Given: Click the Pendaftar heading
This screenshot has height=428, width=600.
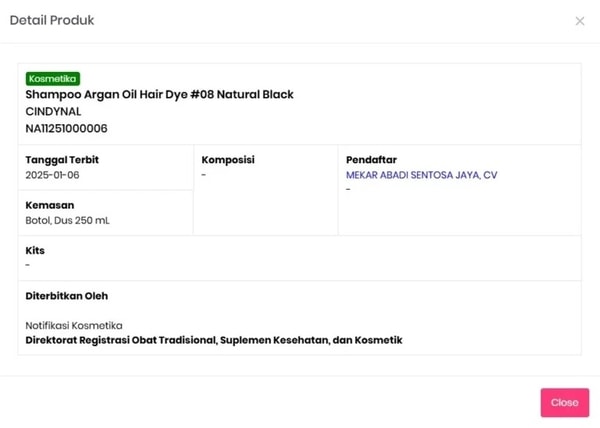Looking at the screenshot, I should pos(372,160).
